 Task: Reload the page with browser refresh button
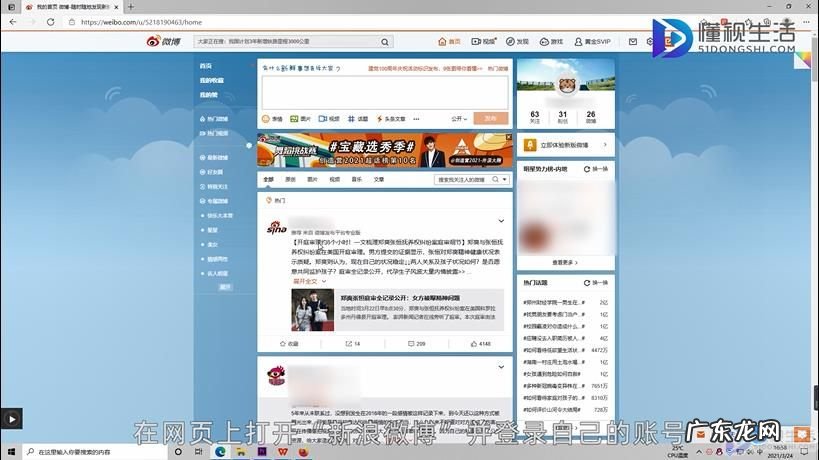click(50, 22)
